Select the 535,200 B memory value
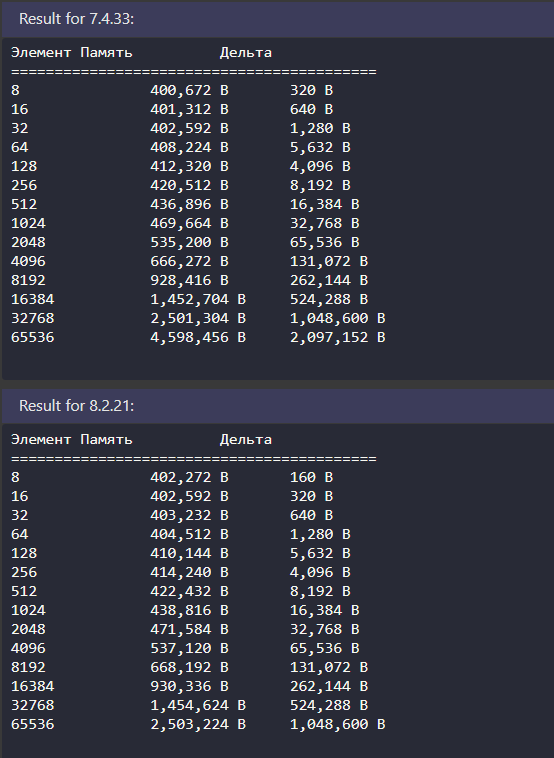This screenshot has height=758, width=554. [189, 242]
